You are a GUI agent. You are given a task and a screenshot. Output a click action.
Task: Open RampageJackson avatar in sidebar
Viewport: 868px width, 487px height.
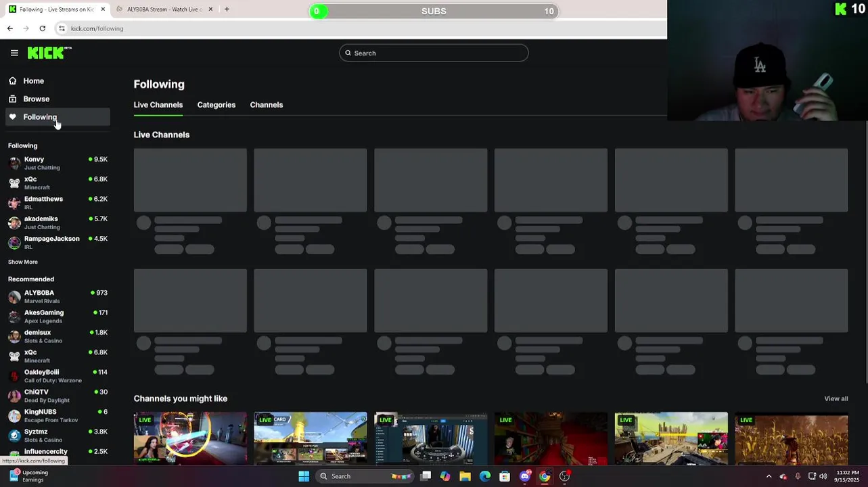click(x=14, y=242)
